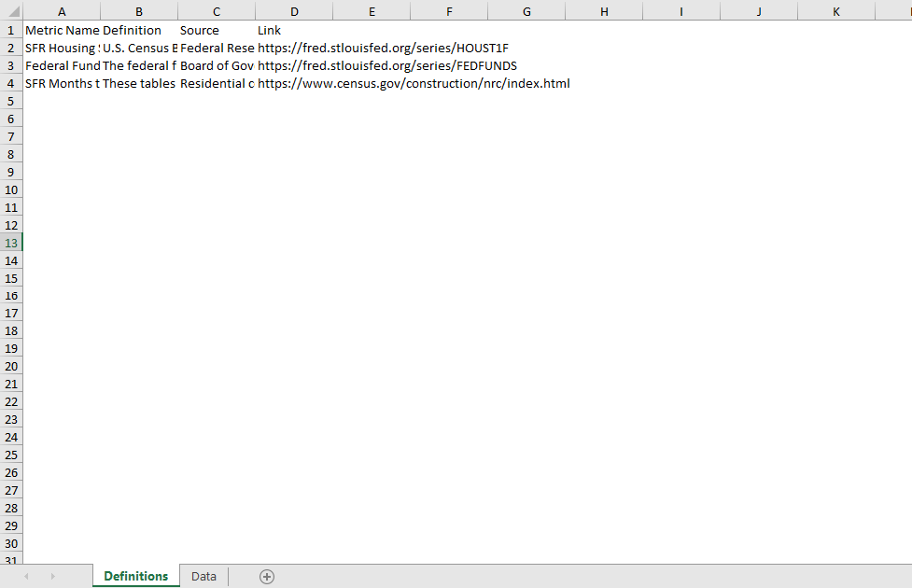Select row 5 header
The width and height of the screenshot is (912, 588).
pos(11,101)
